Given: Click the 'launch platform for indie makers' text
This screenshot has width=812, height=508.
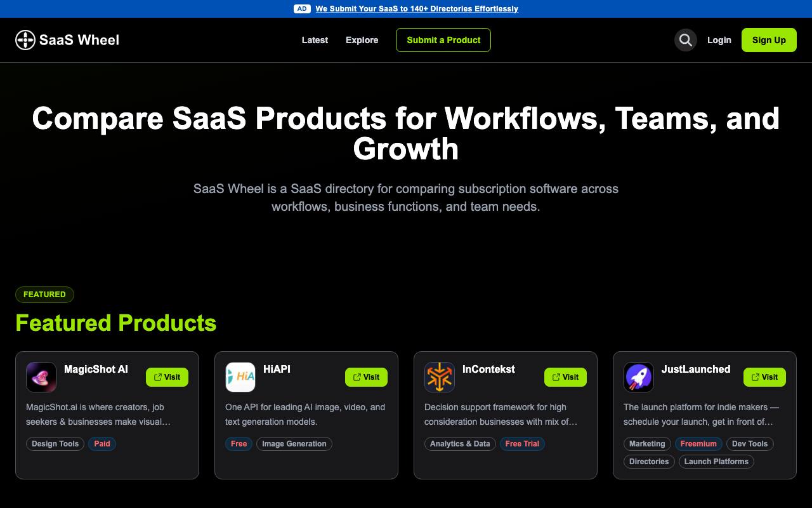Looking at the screenshot, I should (x=701, y=415).
